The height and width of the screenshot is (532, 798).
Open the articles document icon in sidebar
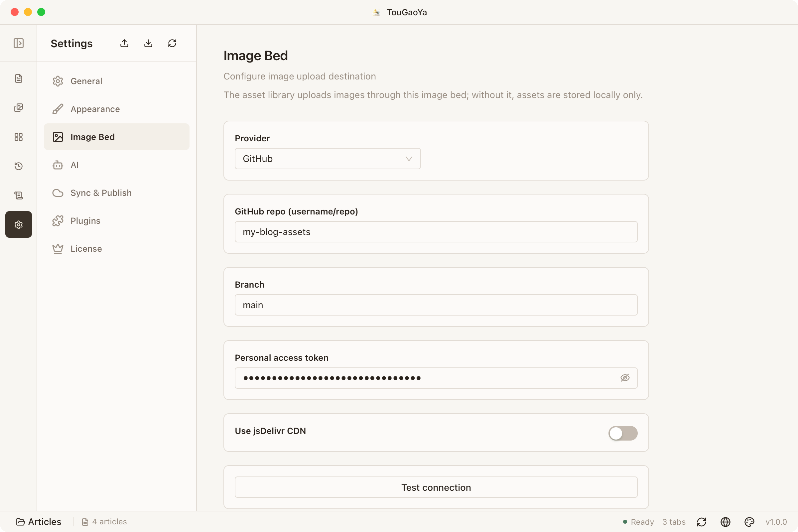18,78
